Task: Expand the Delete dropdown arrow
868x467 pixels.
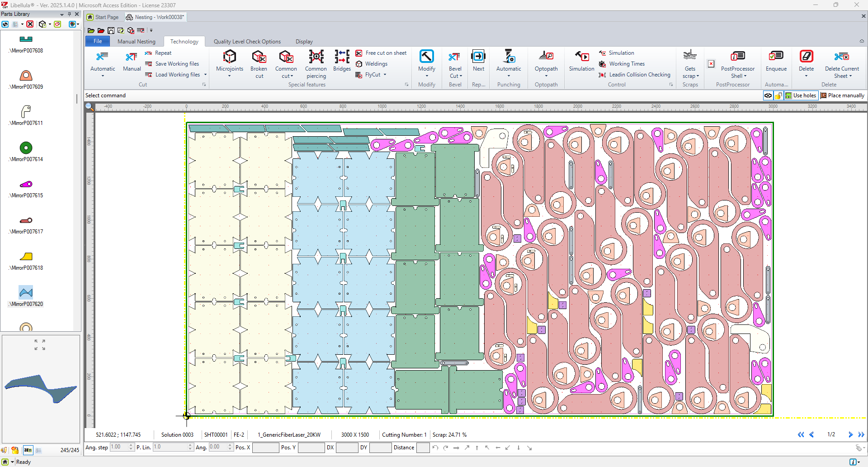Action: [806, 76]
